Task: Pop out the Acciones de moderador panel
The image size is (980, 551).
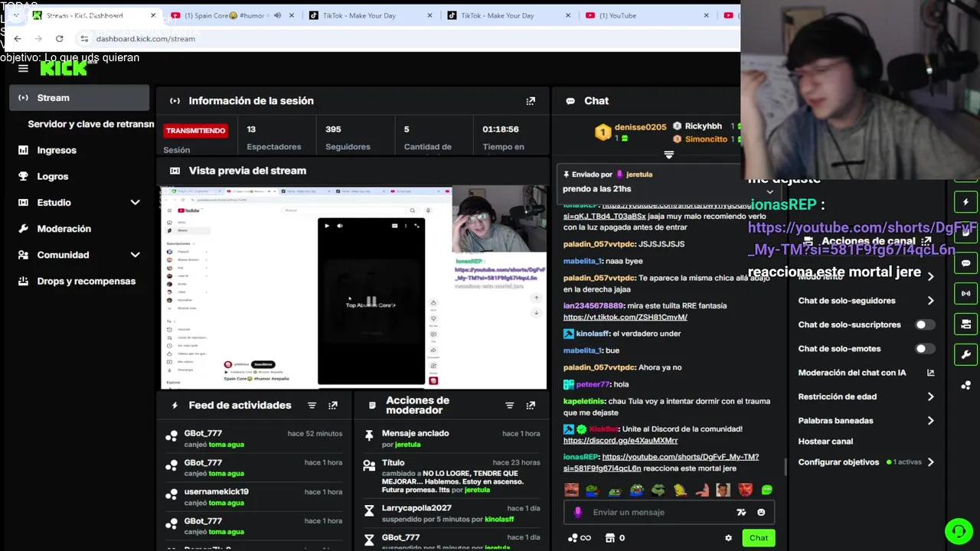Action: tap(531, 406)
